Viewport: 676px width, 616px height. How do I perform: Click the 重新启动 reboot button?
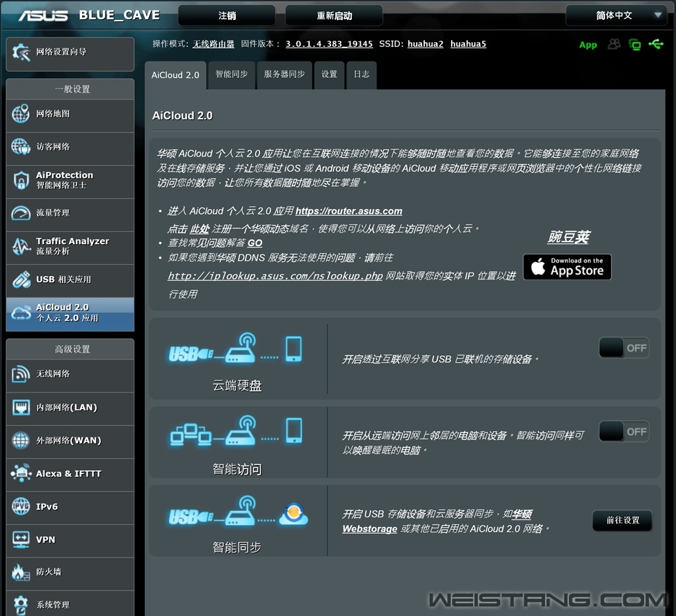coord(334,15)
